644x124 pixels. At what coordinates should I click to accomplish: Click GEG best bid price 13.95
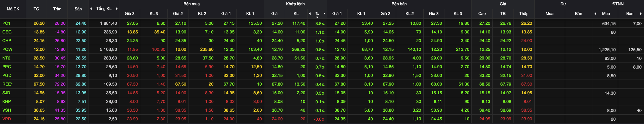[x=229, y=32]
